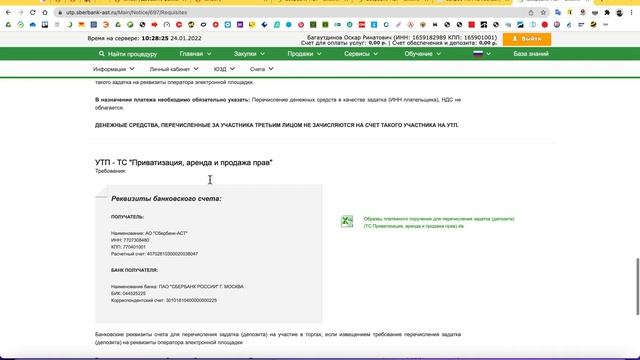The image size is (640, 360).
Task: Click the ИНН: 7707308480 line
Action: [130, 240]
